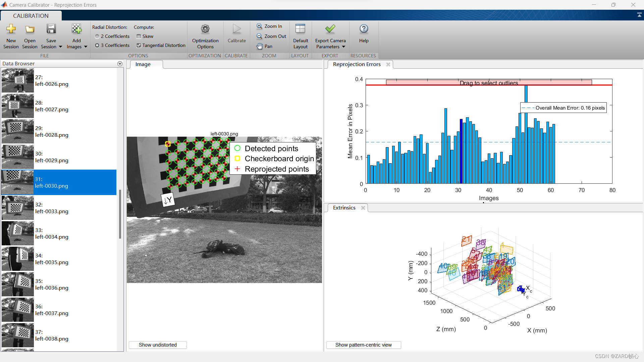The image size is (644, 362).
Task: Click the Optimization Options gear icon
Action: [x=205, y=29]
